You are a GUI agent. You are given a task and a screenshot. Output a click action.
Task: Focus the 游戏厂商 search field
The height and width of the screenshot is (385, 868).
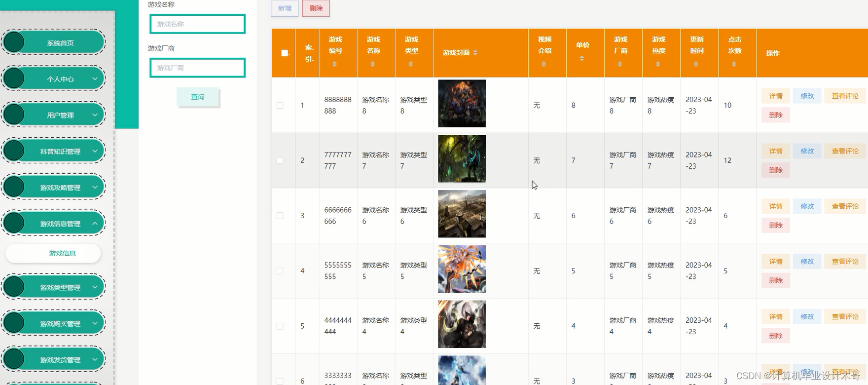tap(198, 68)
